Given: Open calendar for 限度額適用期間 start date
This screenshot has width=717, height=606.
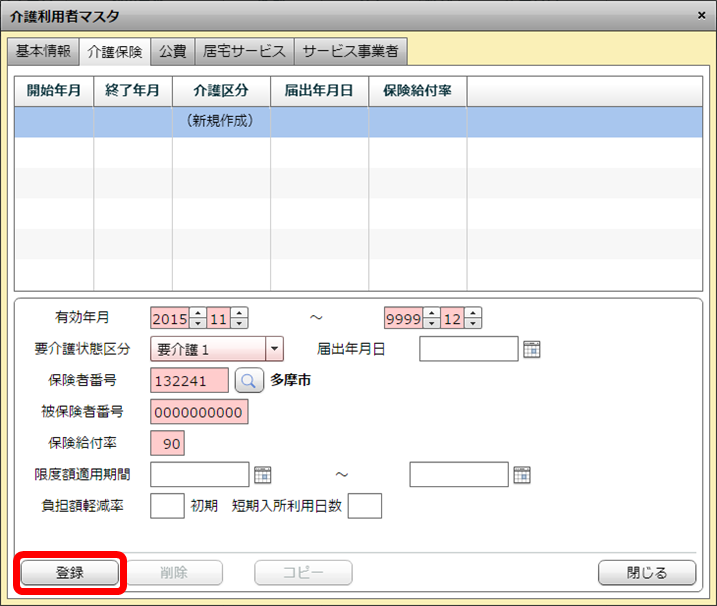Looking at the screenshot, I should [x=263, y=475].
